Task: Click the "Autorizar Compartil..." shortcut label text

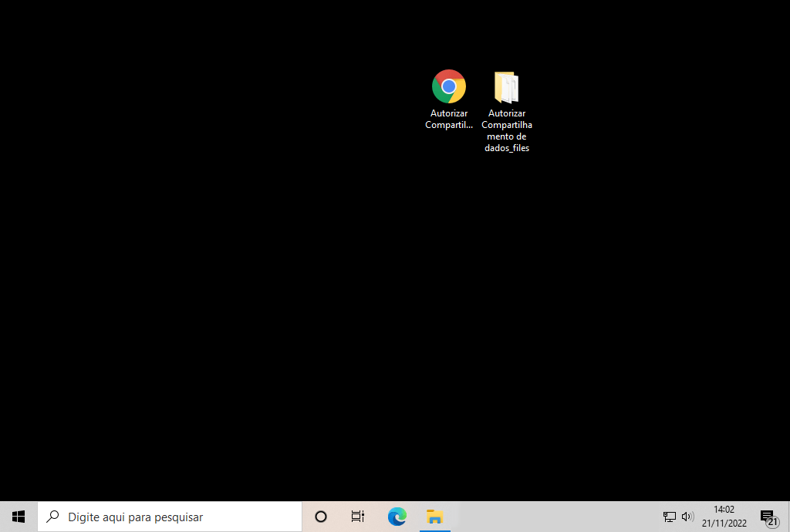Action: click(448, 120)
